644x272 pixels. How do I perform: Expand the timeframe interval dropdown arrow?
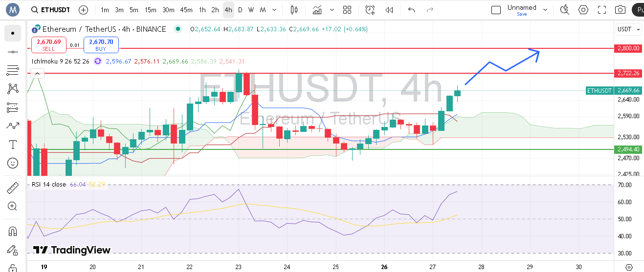click(275, 10)
